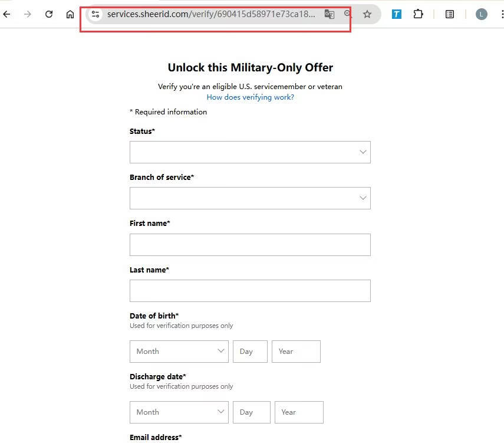Click the Discharge date Year field

pyautogui.click(x=299, y=412)
